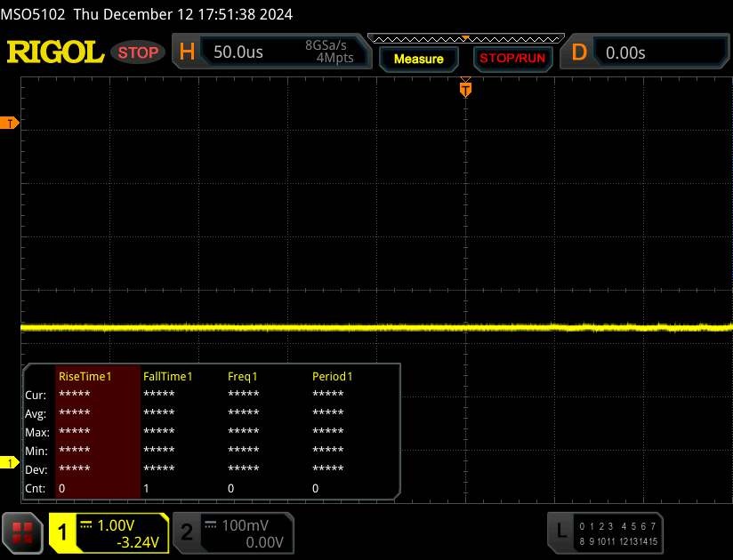Toggle channel 1 using its yellow badge
The image size is (733, 560).
coord(63,532)
